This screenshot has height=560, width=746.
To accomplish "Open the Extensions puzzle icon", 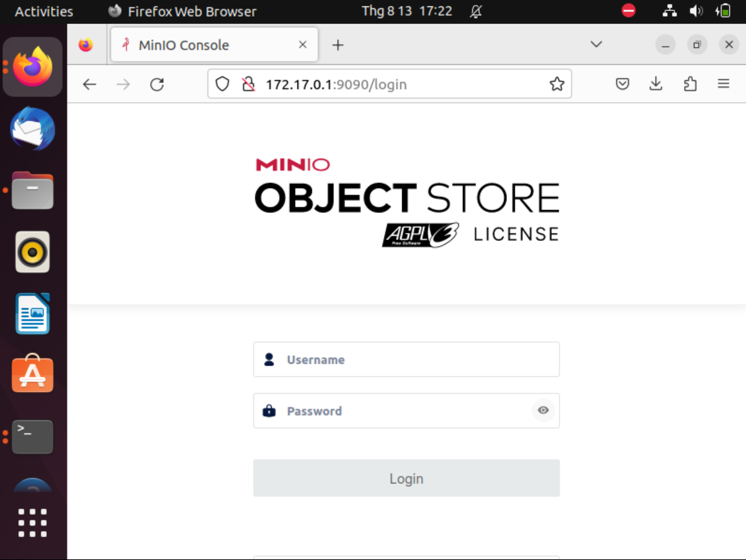I will pyautogui.click(x=690, y=84).
